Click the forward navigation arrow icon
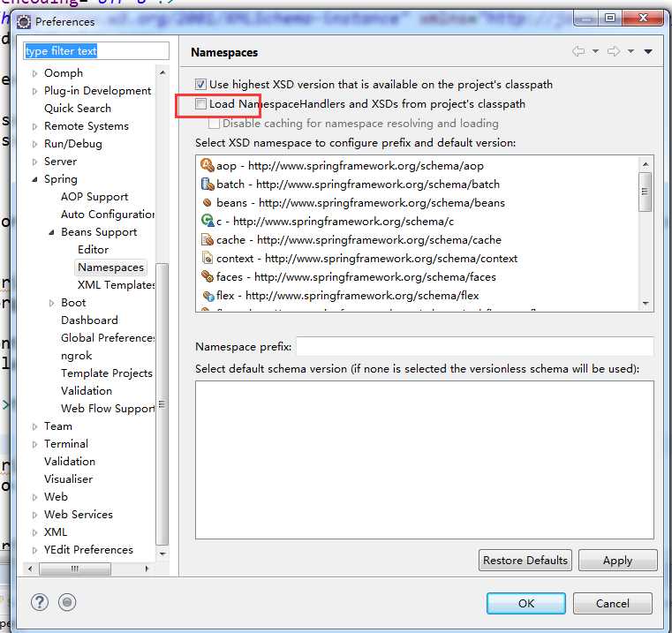Viewport: 672px width, 633px height. (x=614, y=51)
